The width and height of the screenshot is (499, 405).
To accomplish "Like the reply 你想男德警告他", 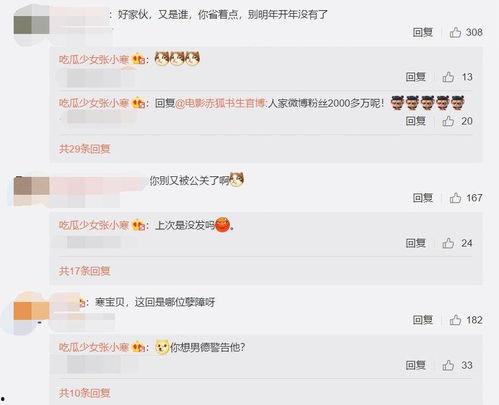I will tap(448, 365).
